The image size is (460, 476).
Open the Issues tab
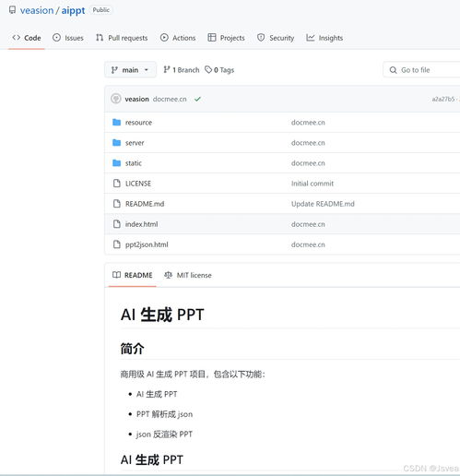(x=68, y=38)
